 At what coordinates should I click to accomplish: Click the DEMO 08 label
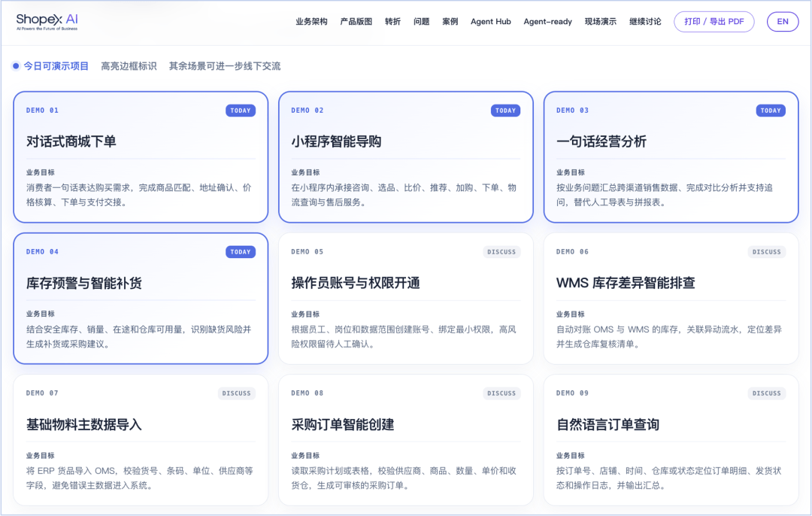pyautogui.click(x=308, y=393)
